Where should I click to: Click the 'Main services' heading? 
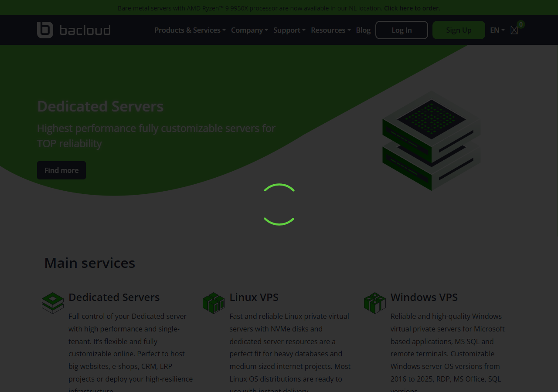[x=90, y=263]
